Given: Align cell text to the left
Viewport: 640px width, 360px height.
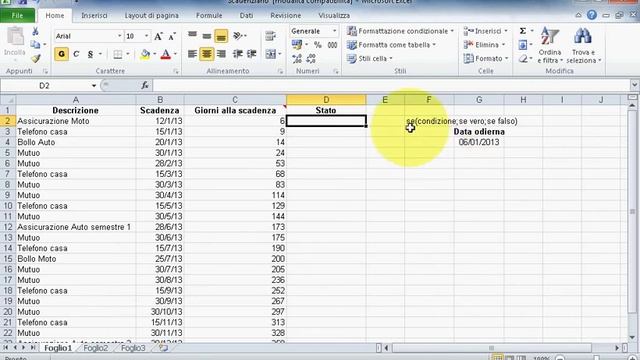Looking at the screenshot, I should tap(192, 54).
